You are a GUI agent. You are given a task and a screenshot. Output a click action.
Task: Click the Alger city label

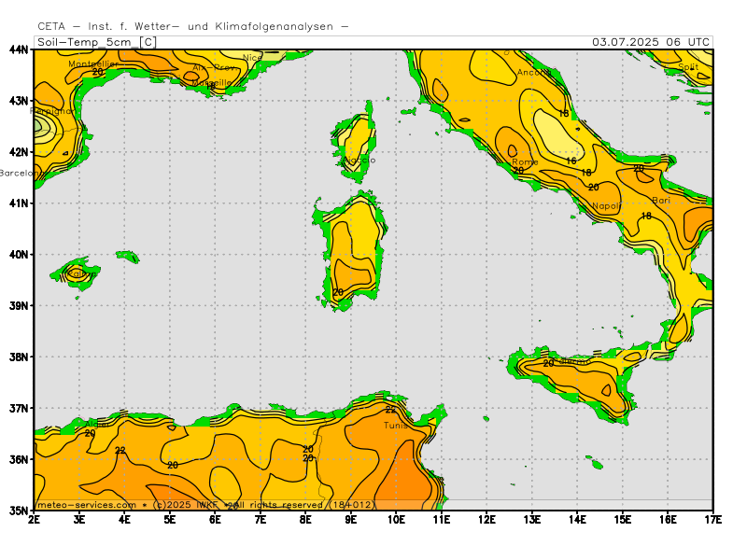[x=96, y=424]
